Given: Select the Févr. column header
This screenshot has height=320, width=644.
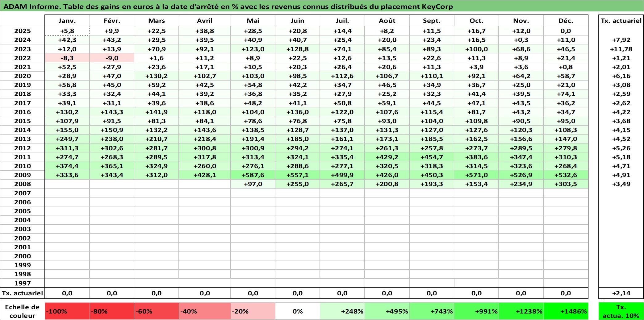Looking at the screenshot, I should point(112,21).
